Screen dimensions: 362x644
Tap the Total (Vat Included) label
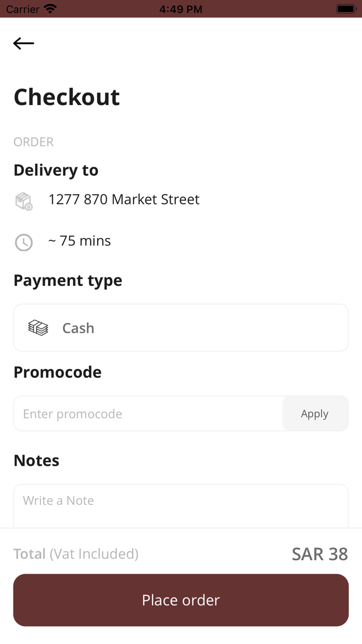coord(76,554)
